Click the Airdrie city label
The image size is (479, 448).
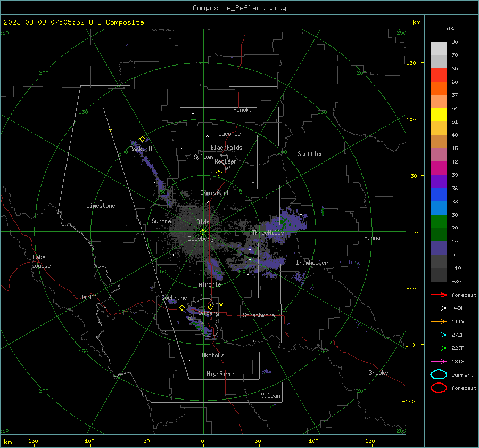coord(210,284)
